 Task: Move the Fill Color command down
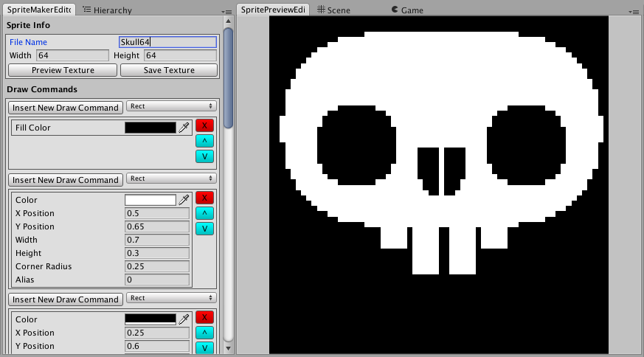(x=204, y=156)
